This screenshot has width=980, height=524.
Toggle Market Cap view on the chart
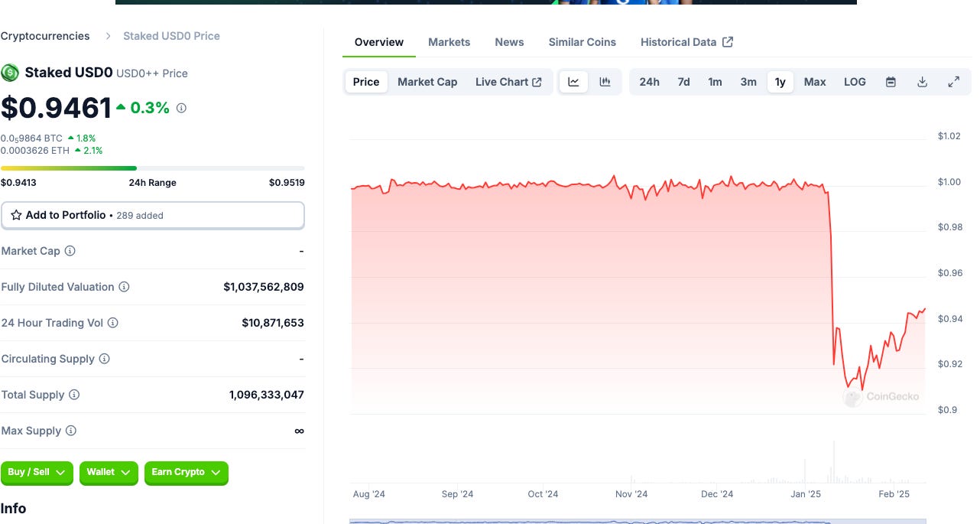(x=427, y=81)
